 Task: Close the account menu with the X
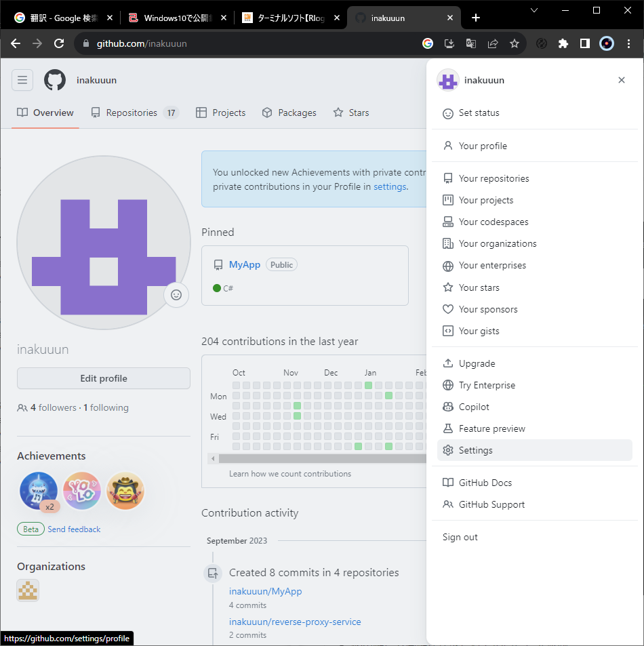point(622,79)
